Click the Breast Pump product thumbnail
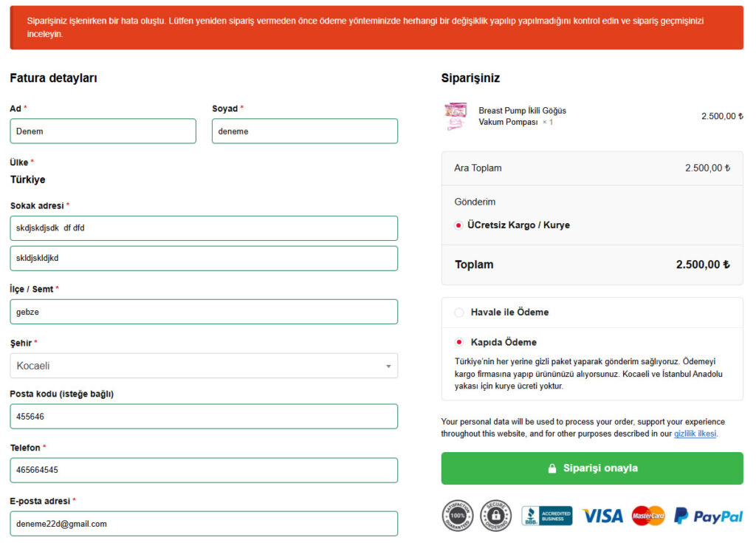This screenshot has height=543, width=756. pyautogui.click(x=456, y=117)
